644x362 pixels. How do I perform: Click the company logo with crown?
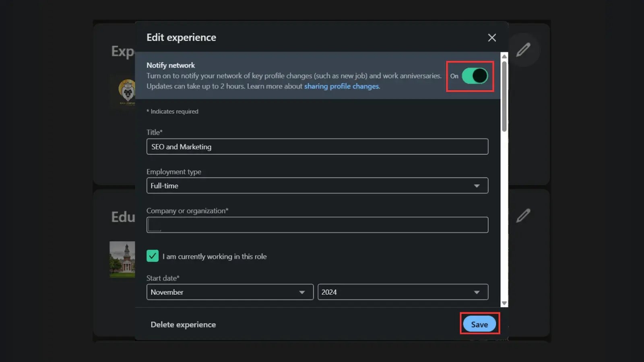tap(127, 92)
